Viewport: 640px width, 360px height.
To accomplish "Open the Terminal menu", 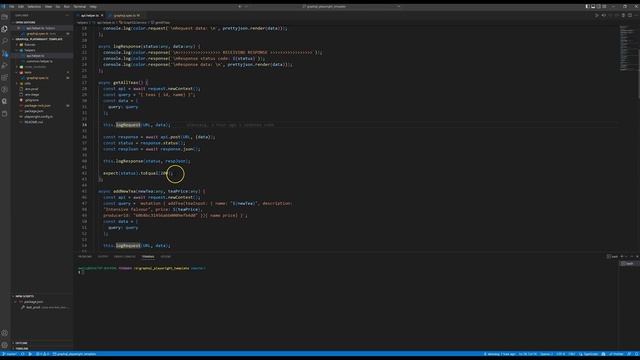I will [80, 7].
